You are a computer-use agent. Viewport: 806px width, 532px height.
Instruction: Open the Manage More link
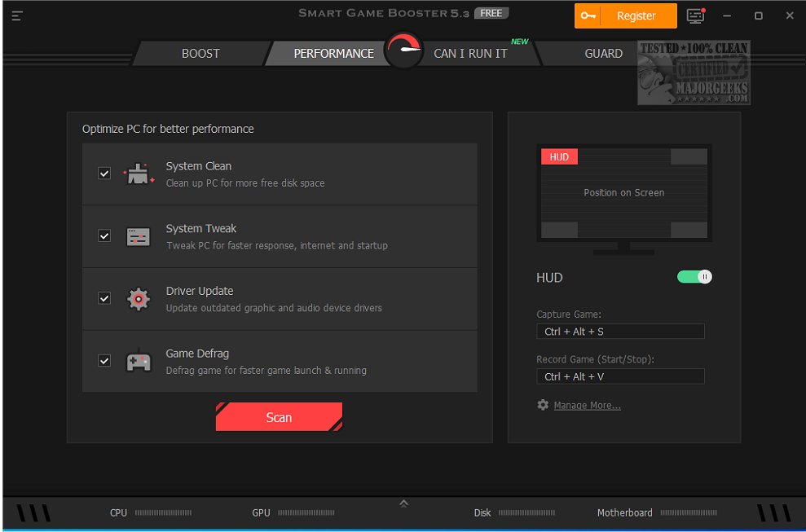point(587,406)
